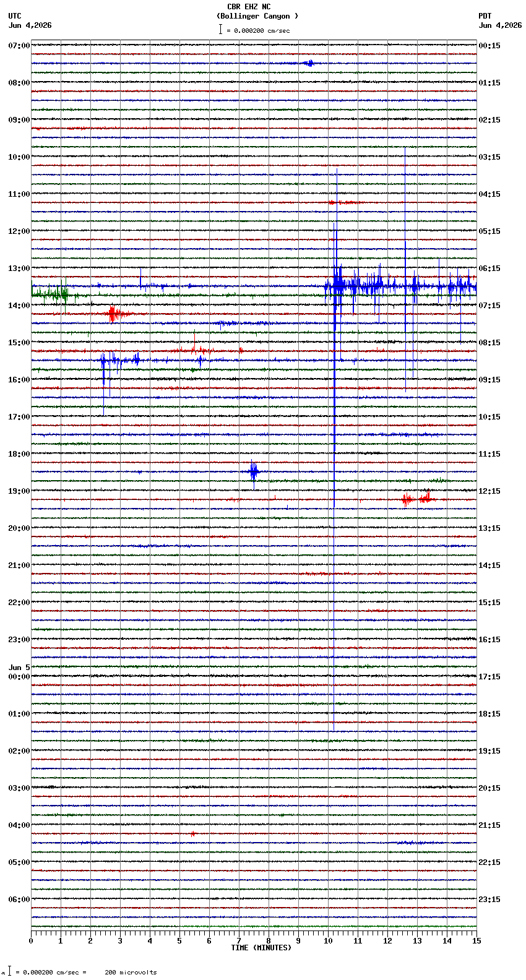Click the 'UTC' label in the header
Image resolution: width=526 pixels, height=980 pixels.
click(x=15, y=16)
